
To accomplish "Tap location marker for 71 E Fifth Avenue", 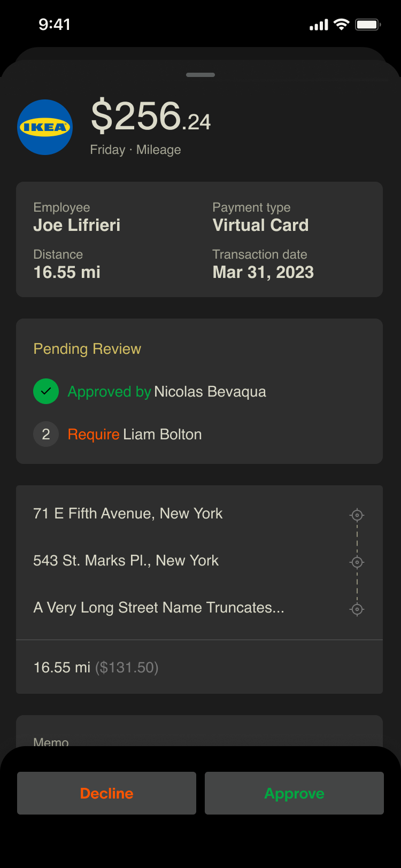I will 357,515.
